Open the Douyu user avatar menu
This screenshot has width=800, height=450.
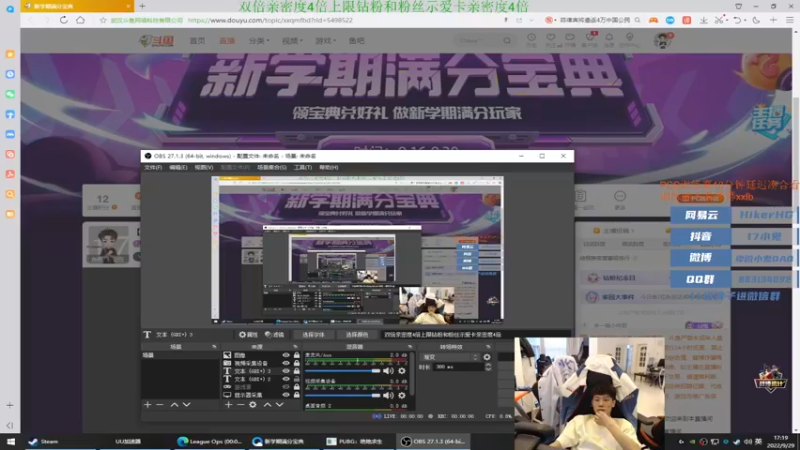662,40
